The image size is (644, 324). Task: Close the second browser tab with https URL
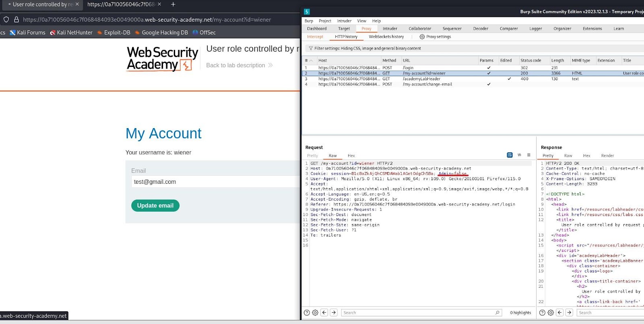(159, 4)
